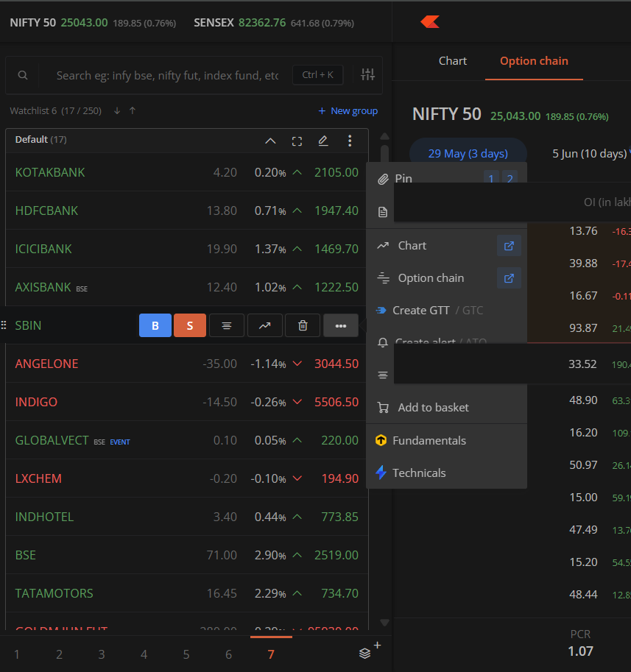Toggle the SBIN more options button
This screenshot has height=672, width=631.
(x=340, y=325)
